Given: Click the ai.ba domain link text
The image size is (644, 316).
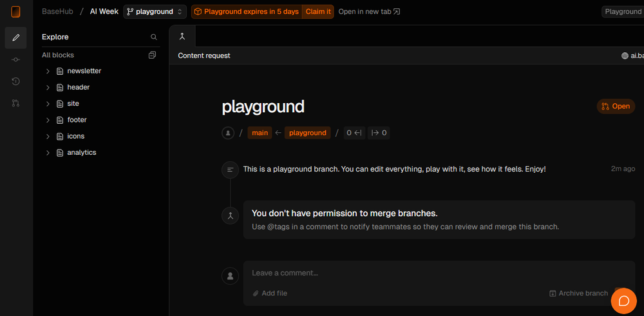Looking at the screenshot, I should 637,55.
